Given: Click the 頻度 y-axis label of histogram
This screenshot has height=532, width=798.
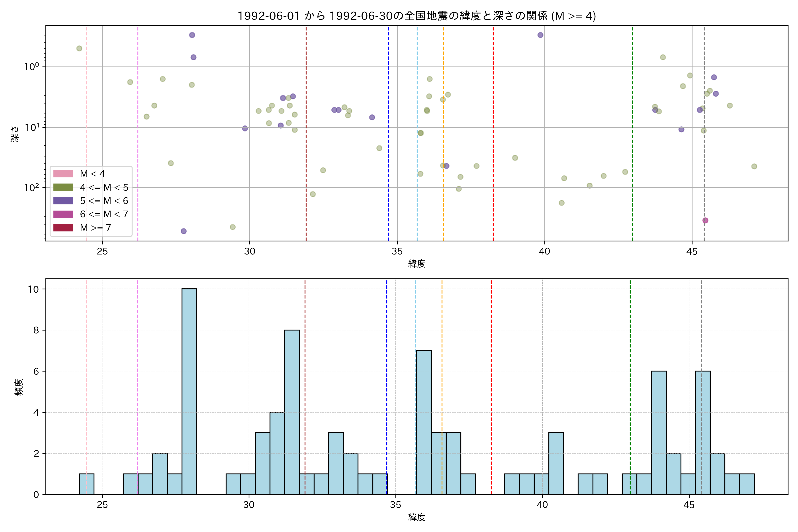Looking at the screenshot, I should pos(19,387).
